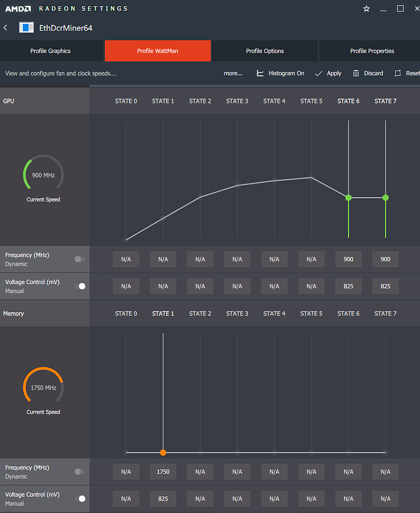Click GPU State 6 voltage field 825
The image size is (420, 513).
pyautogui.click(x=348, y=286)
